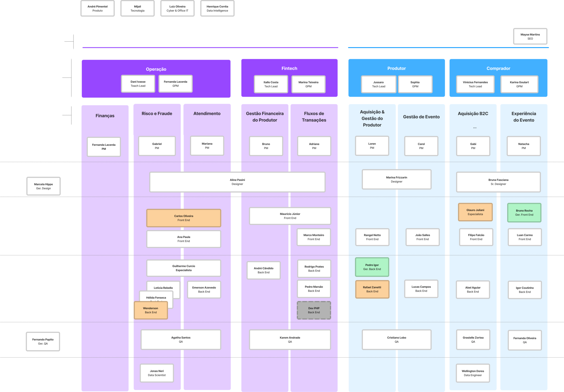Select the Marcela Hippe Ger. Design card

click(x=44, y=186)
